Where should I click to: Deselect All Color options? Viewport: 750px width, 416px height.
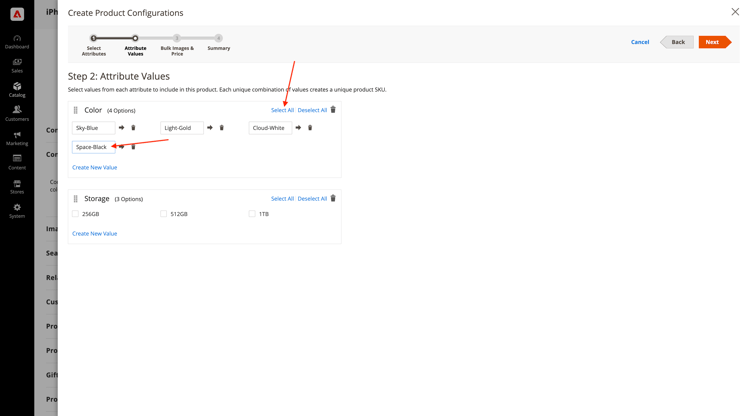pyautogui.click(x=312, y=110)
